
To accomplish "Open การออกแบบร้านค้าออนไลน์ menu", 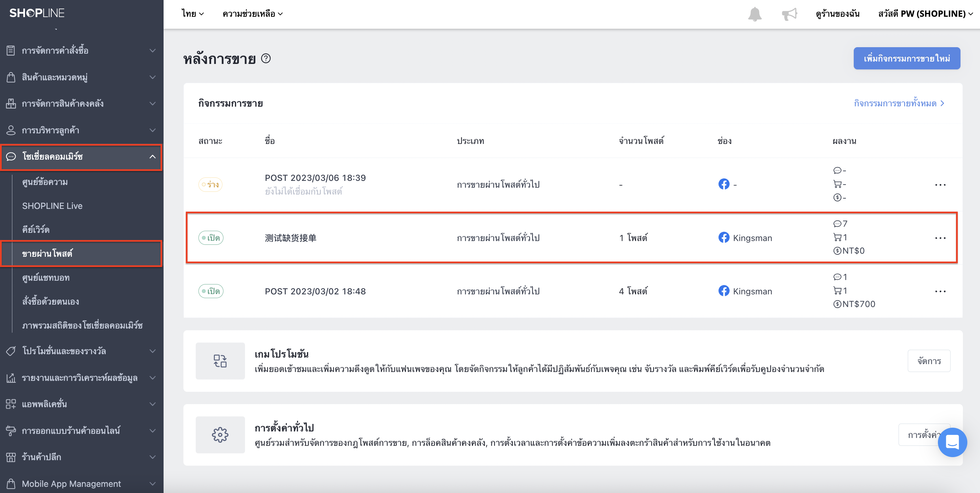I will (x=81, y=431).
